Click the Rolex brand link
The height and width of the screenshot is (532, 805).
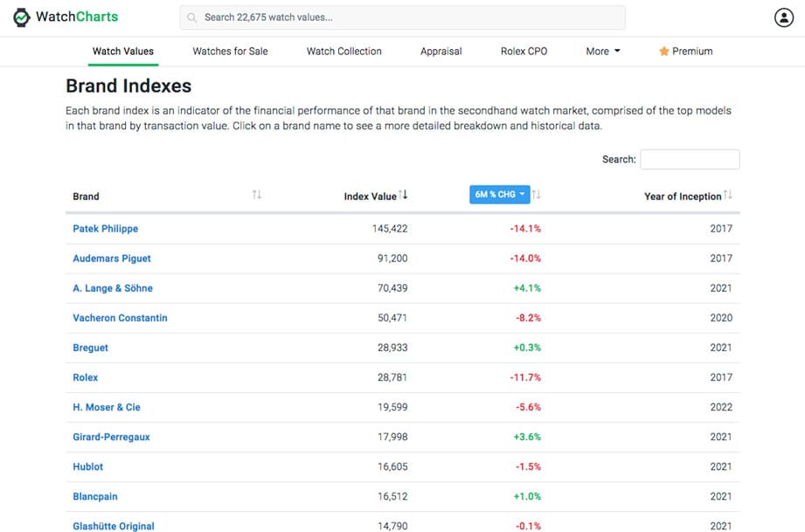coord(86,377)
